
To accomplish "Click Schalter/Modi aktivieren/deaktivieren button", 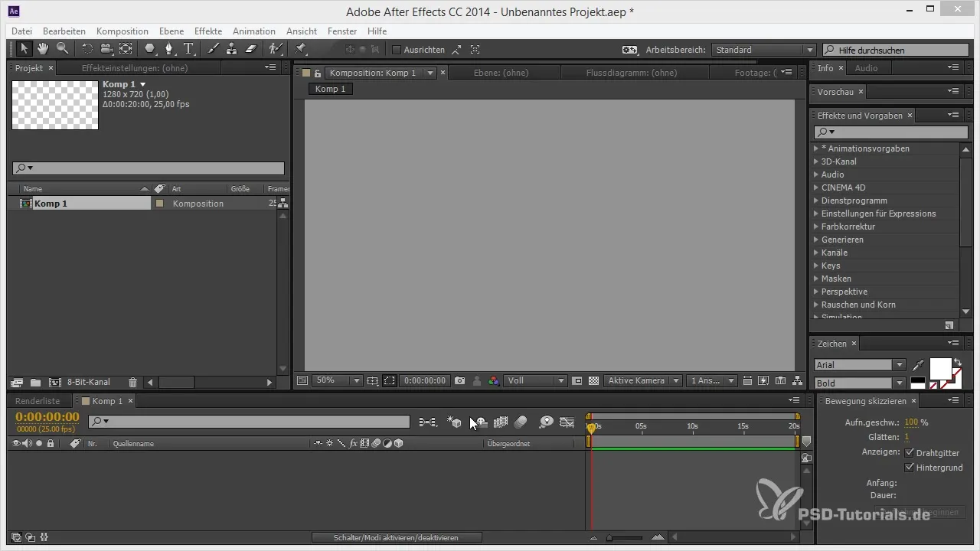I will point(397,538).
